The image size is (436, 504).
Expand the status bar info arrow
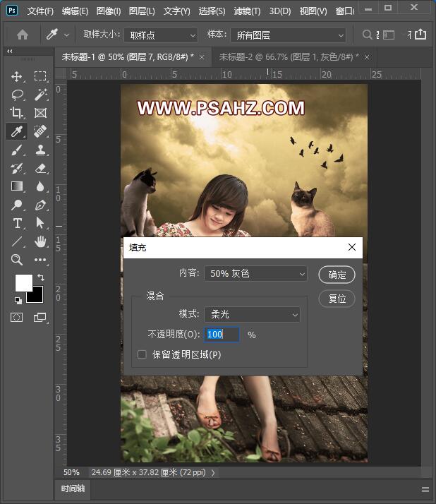[213, 472]
